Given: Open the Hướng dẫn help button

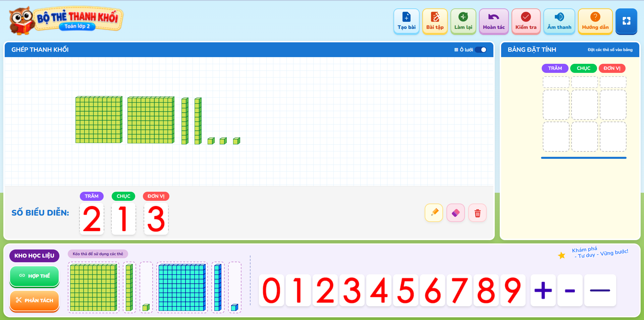Looking at the screenshot, I should [595, 22].
